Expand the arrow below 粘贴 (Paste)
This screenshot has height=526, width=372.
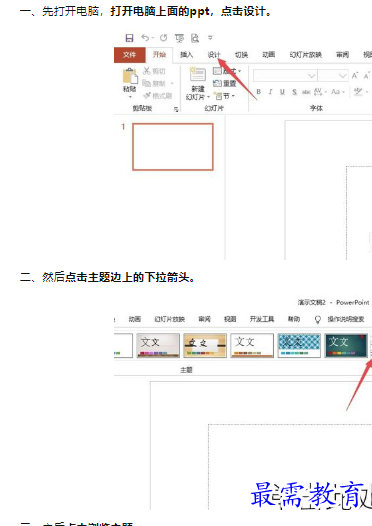tap(130, 97)
